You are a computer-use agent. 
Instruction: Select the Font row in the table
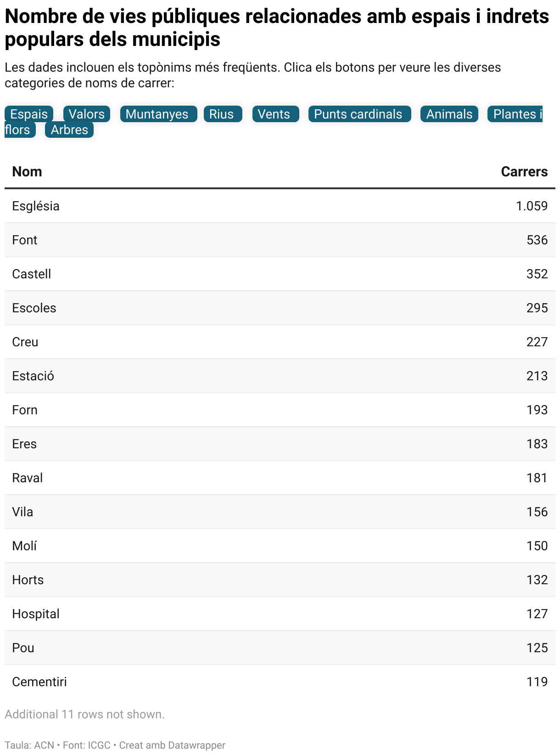tap(280, 240)
